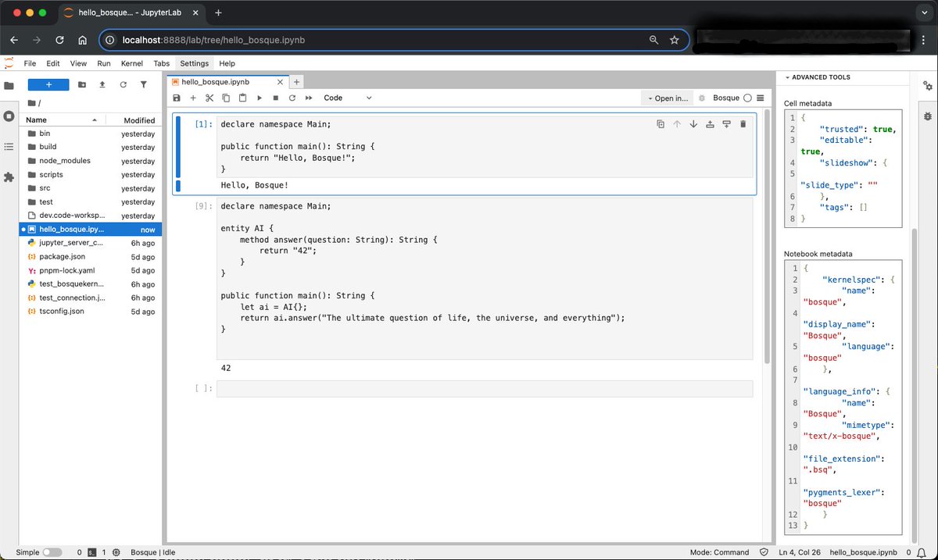Toggle the Simple mode switch
Screen dimensions: 938x560
[52, 552]
